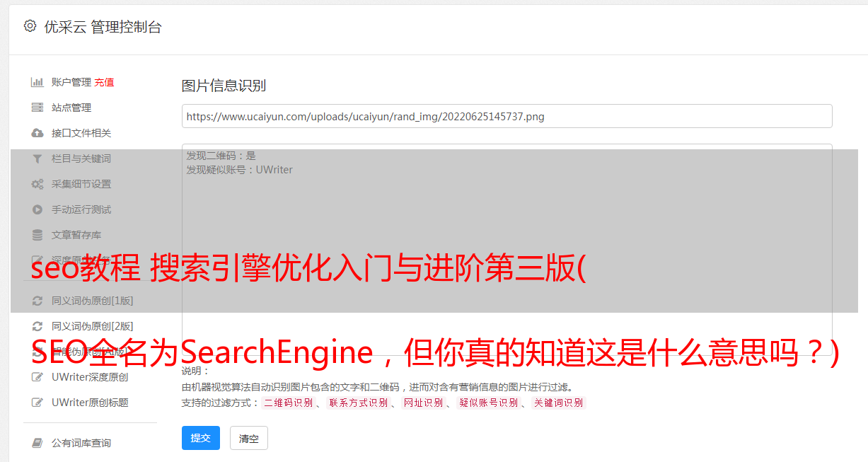868x462 pixels.
Task: Click the 网址识别 tag
Action: tap(423, 403)
